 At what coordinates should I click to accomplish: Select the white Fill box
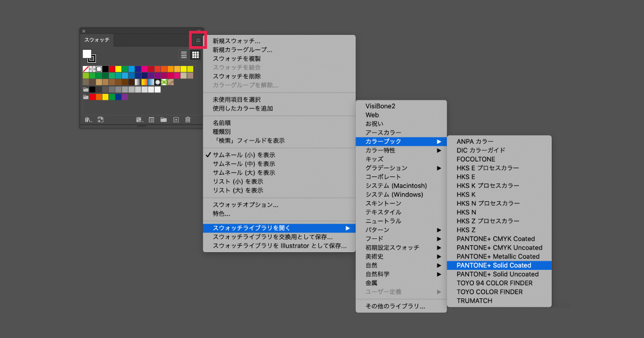click(87, 54)
